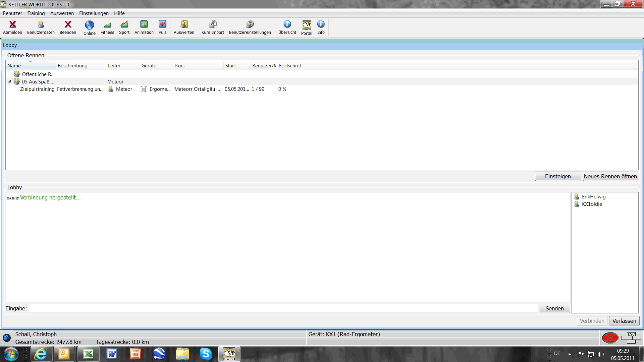Launch the Animation toolbar icon
Viewport: 644px width, 362px height.
144,24
